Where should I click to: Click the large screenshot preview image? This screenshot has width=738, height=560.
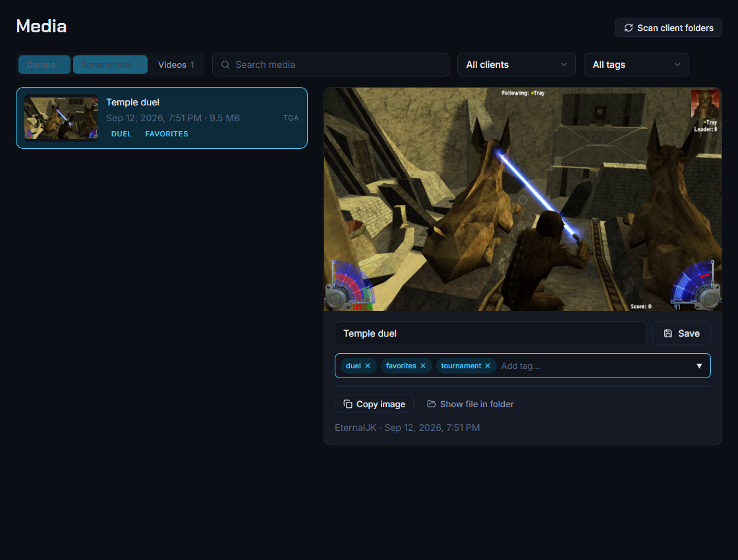(523, 199)
